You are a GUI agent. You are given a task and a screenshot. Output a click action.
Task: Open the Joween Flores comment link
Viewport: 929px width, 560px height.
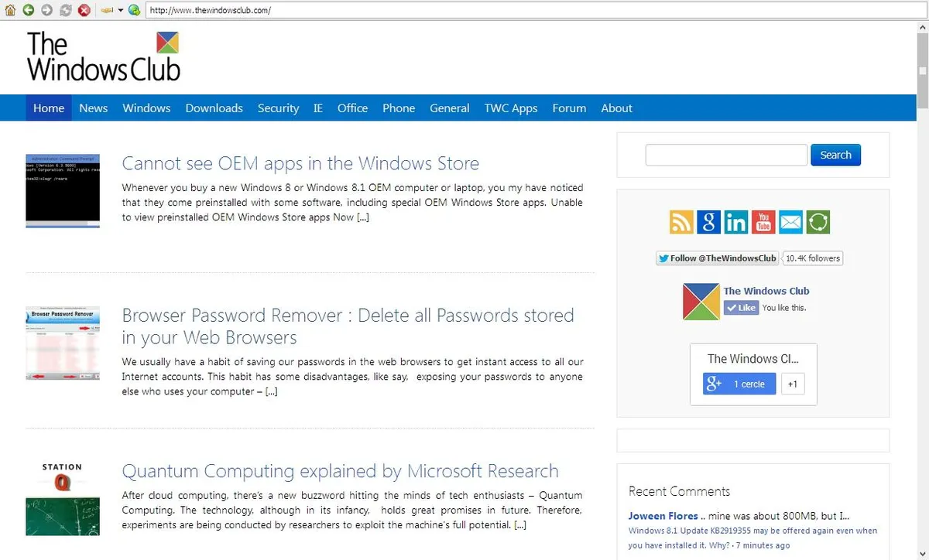[x=662, y=515]
